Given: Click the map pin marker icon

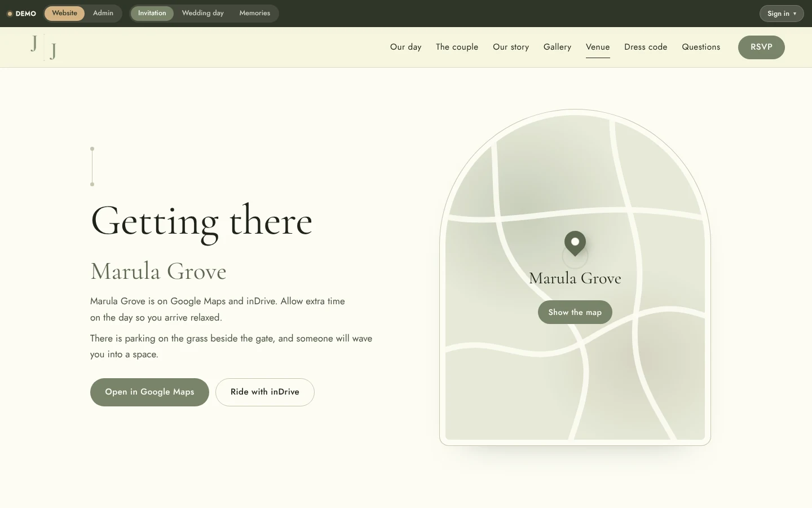Looking at the screenshot, I should pos(575,243).
